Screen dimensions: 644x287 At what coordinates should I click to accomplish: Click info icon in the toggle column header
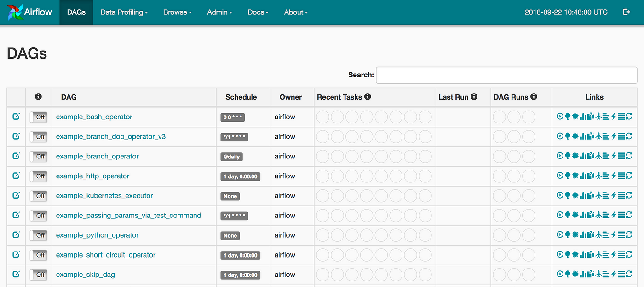click(38, 96)
